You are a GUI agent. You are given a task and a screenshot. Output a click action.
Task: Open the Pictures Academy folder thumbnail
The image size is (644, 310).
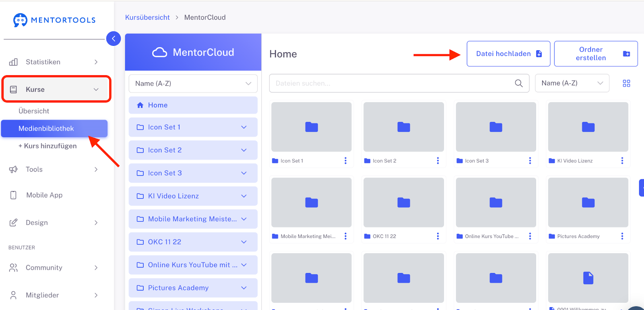click(588, 202)
